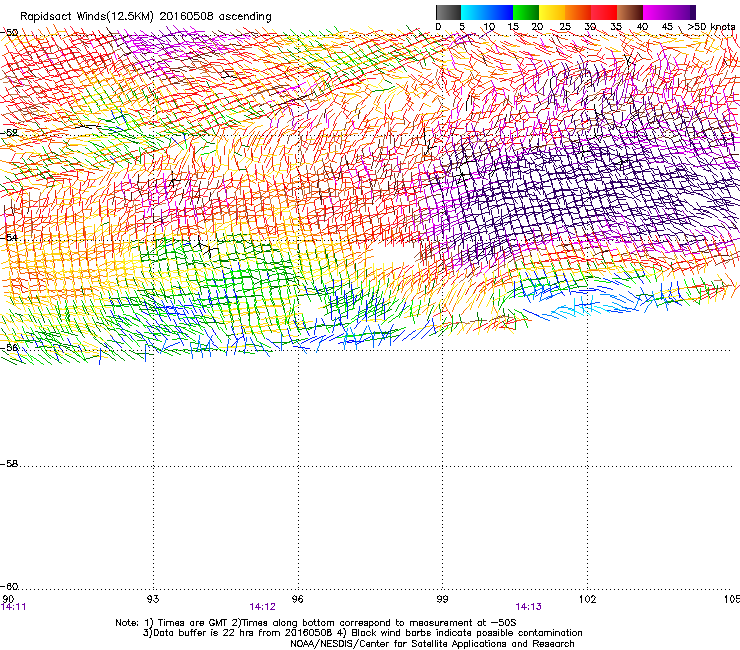Screen dimensions: 740x650
Task: Click the 99 longitude axis label
Action: point(442,599)
